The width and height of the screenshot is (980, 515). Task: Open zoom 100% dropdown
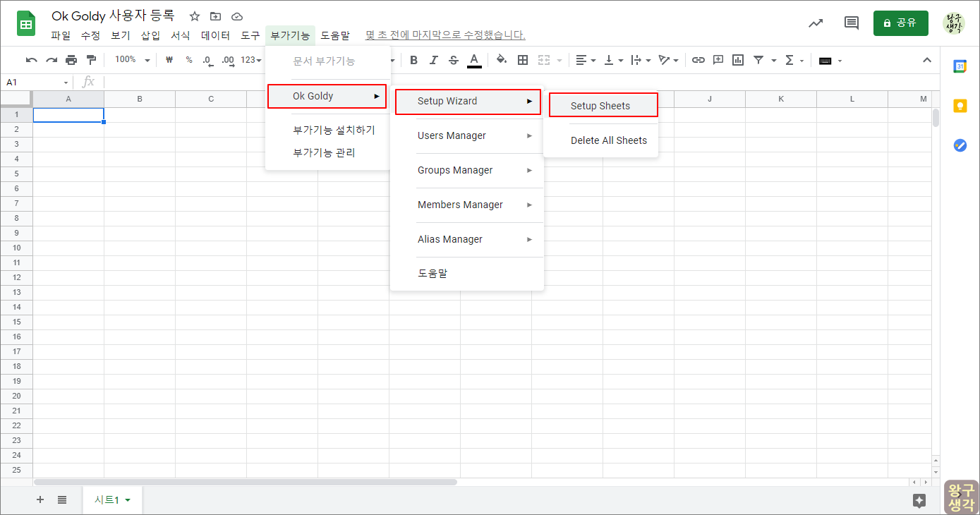pos(132,60)
